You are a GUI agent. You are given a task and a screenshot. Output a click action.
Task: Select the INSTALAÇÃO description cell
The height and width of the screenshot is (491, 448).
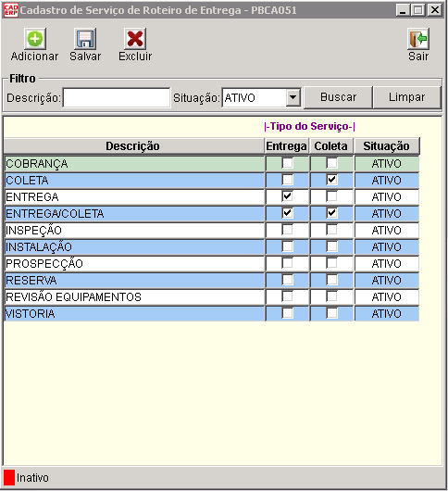click(x=134, y=247)
